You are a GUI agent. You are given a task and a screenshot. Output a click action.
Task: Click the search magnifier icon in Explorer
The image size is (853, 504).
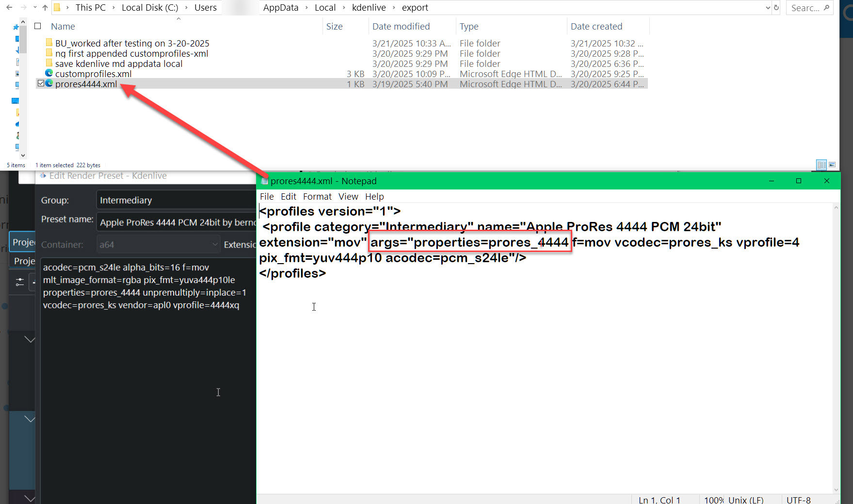(x=826, y=7)
